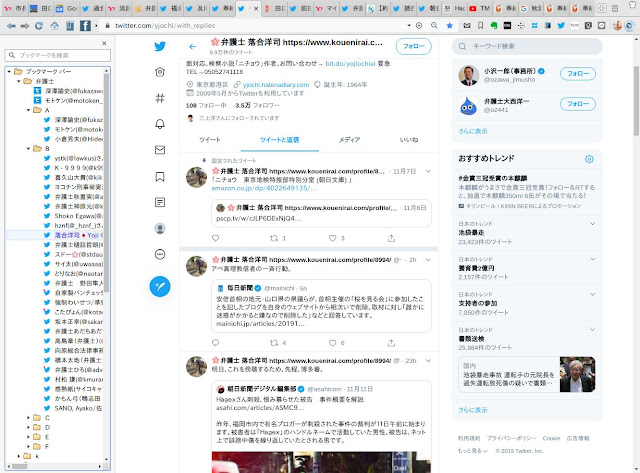Go back with profile header arrow
This screenshot has width=640, height=473.
[193, 47]
